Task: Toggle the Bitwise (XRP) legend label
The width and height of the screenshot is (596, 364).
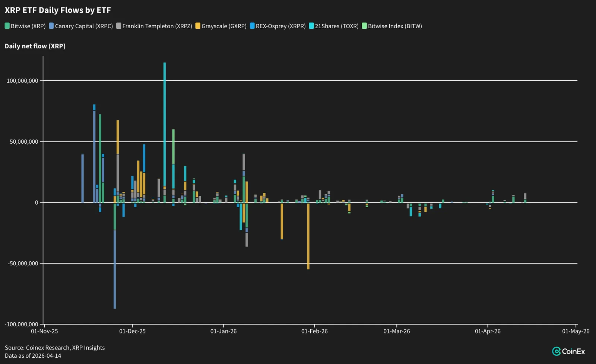Action: coord(28,26)
